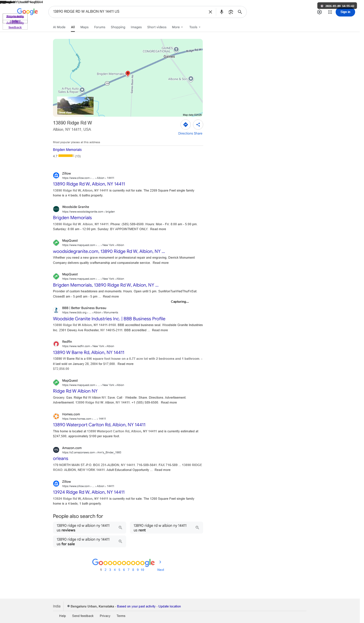Screen dimensions: 364x623
Task: Open Privacy footer link
Action: tap(105, 616)
